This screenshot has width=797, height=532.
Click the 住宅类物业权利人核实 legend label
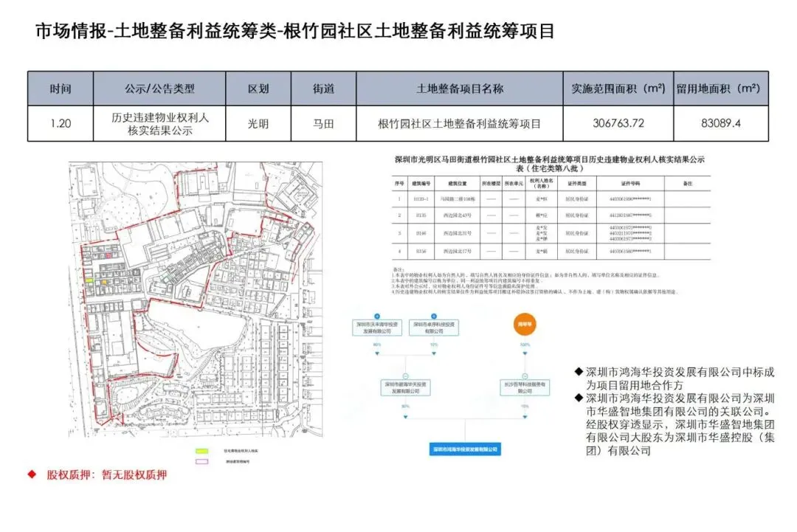click(241, 451)
